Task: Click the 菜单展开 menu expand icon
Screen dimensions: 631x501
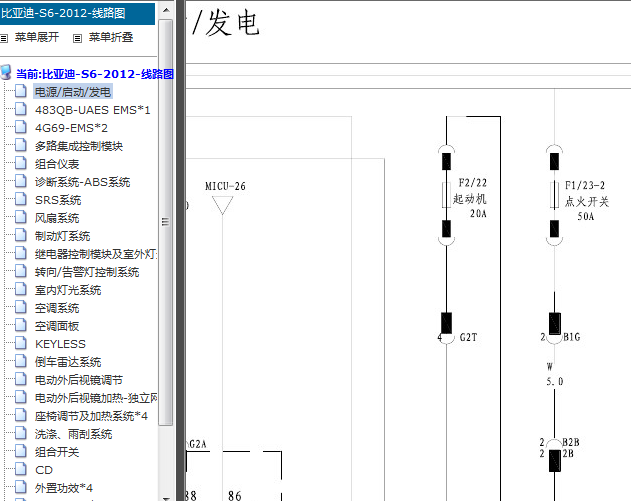Action: (4, 38)
